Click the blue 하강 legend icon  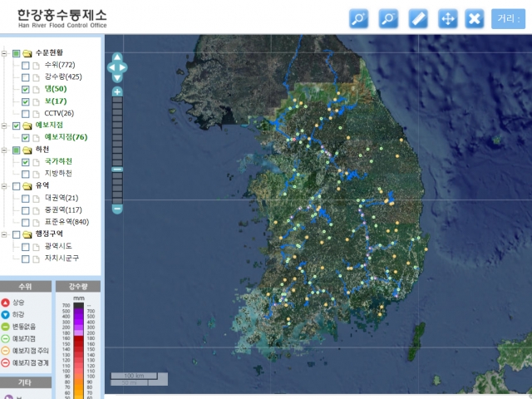pos(6,314)
